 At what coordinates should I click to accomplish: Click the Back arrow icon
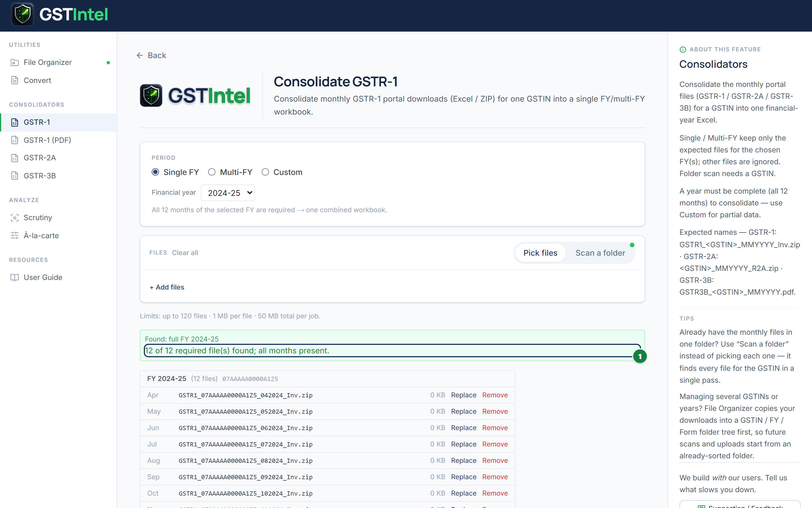click(x=140, y=55)
